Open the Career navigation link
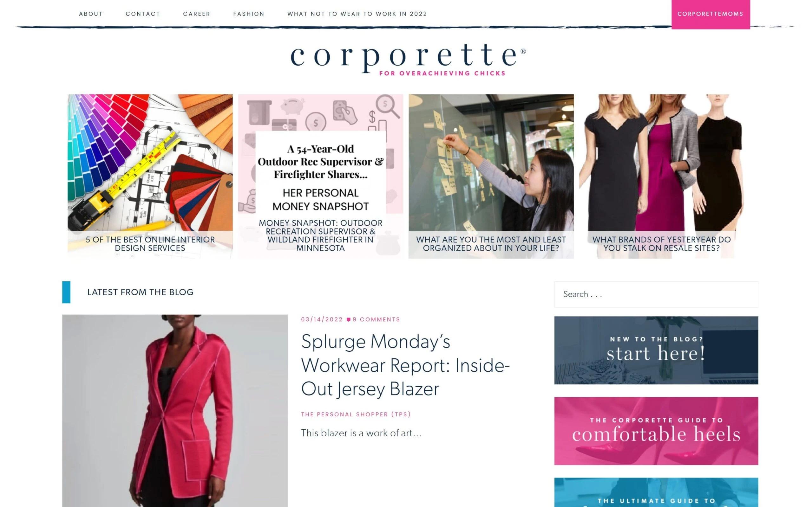This screenshot has width=812, height=507. pyautogui.click(x=197, y=14)
